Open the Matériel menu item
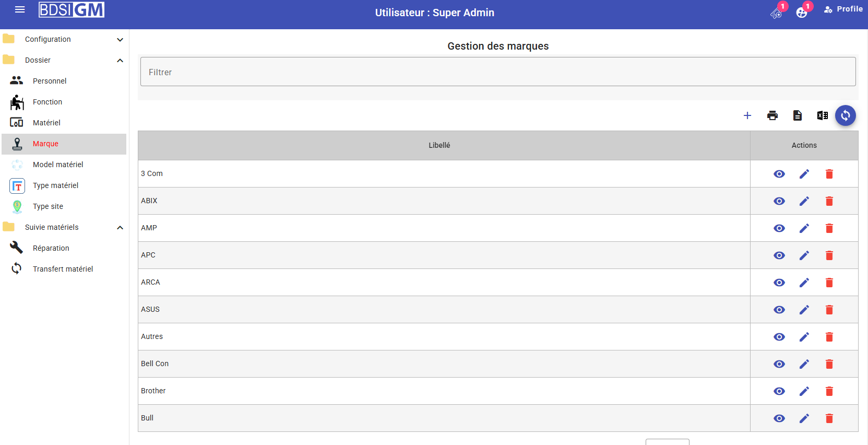This screenshot has width=868, height=445. tap(64, 123)
